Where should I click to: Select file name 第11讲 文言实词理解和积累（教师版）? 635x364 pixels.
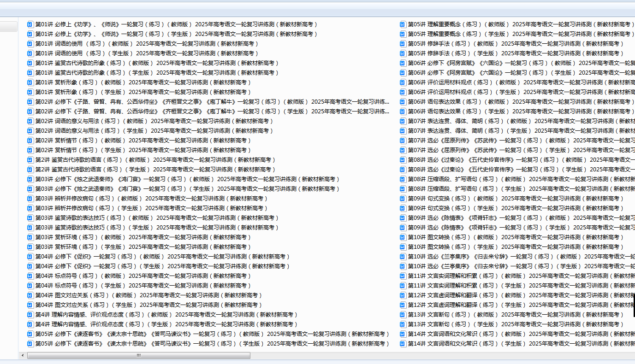pos(521,276)
